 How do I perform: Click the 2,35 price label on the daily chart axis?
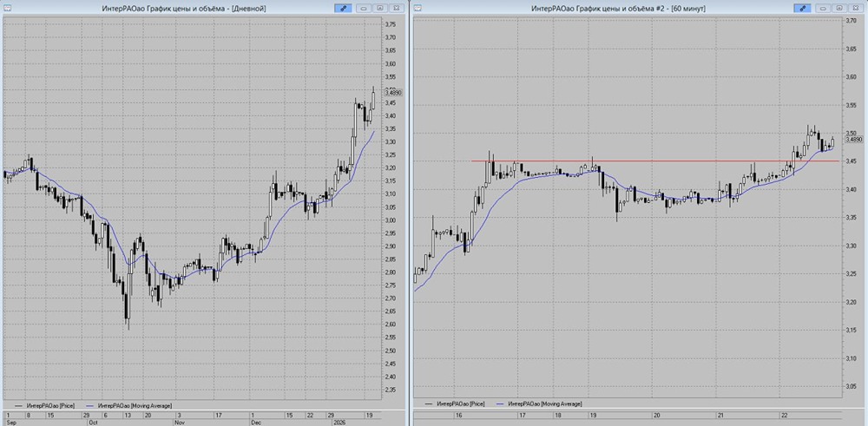tap(390, 390)
